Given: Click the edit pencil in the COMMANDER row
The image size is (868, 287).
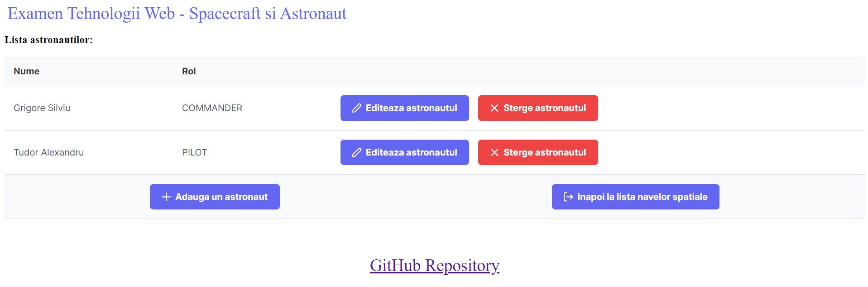Looking at the screenshot, I should click(357, 108).
